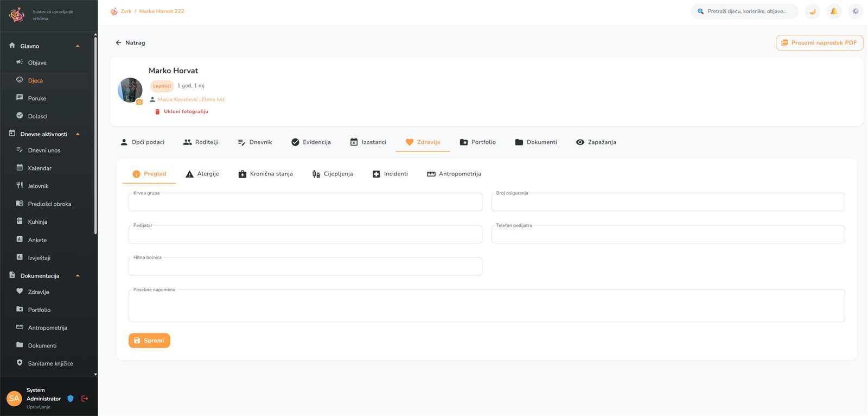Collapse the Glavno sidebar section
Viewport: 868px width, 416px height.
[x=78, y=46]
